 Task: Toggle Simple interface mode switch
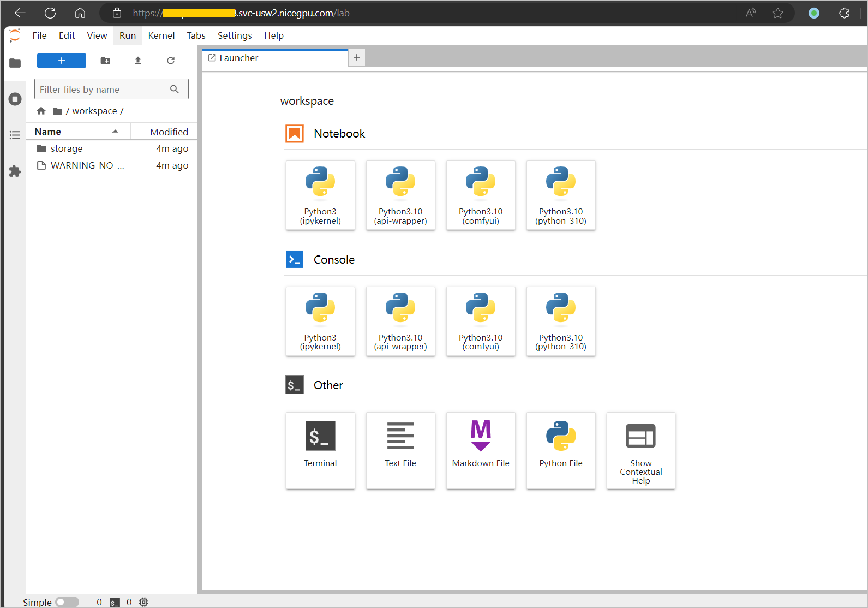click(67, 602)
